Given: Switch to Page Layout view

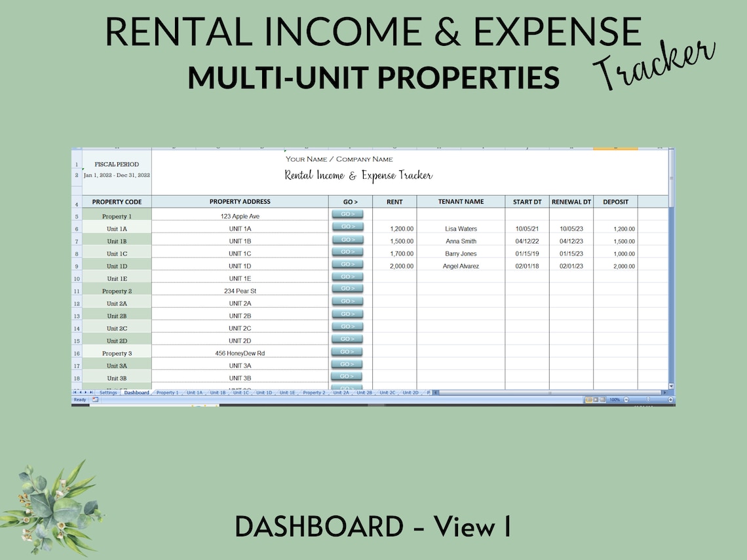Looking at the screenshot, I should click(596, 400).
